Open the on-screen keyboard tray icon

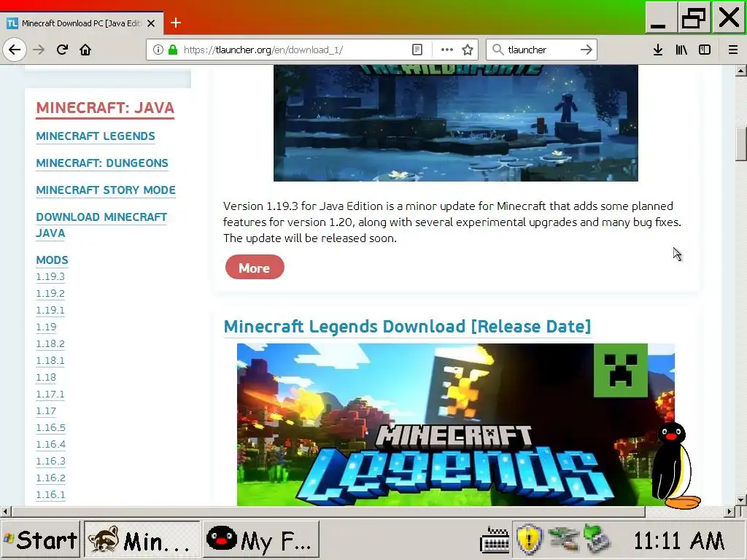coord(495,540)
